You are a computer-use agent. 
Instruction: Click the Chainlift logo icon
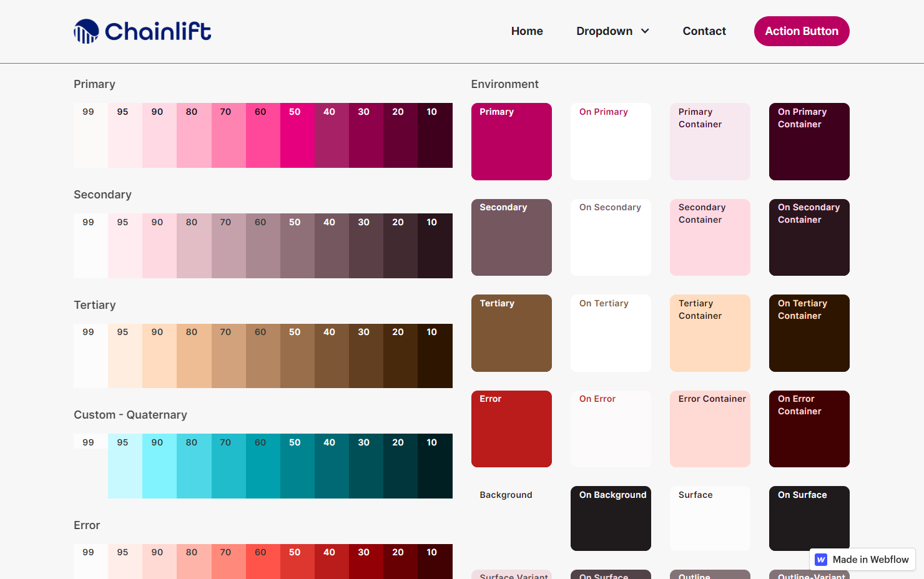coord(86,31)
